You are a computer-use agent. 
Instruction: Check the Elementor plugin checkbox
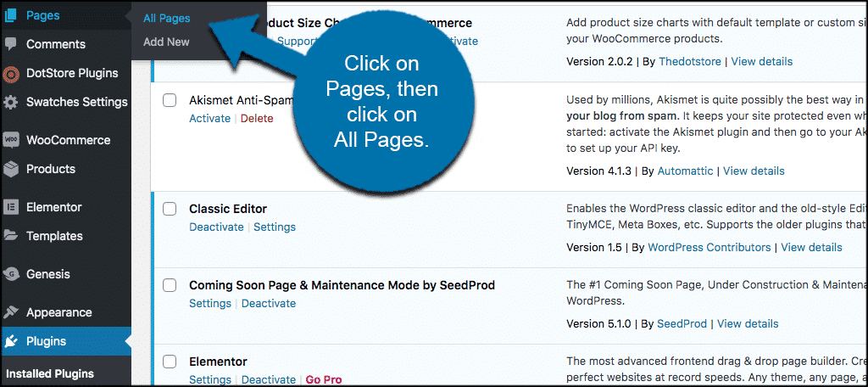170,362
